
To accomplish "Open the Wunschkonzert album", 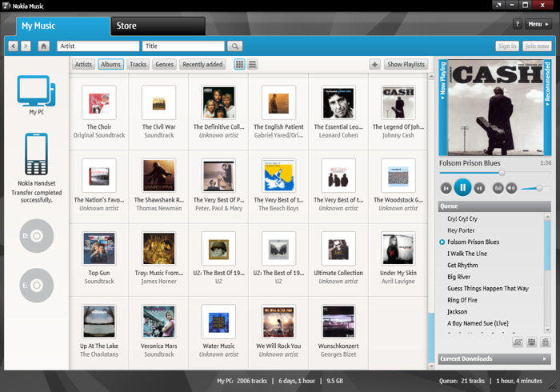I will (x=338, y=322).
